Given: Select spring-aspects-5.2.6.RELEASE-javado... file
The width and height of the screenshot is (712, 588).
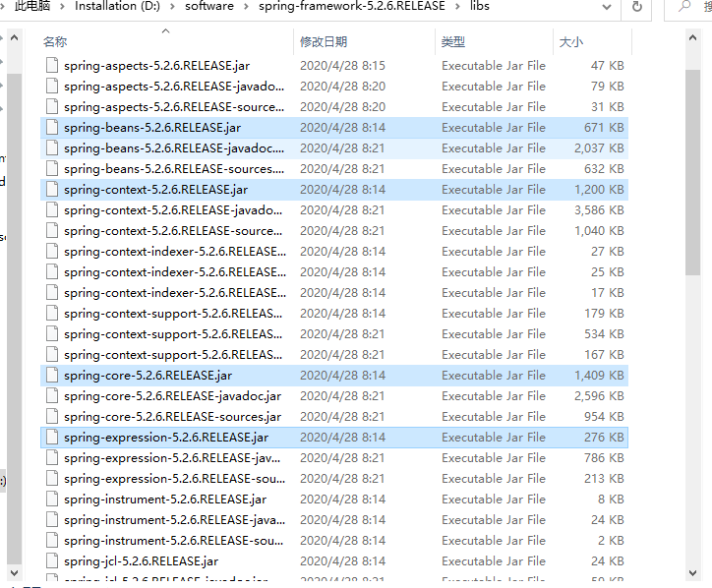Looking at the screenshot, I should (x=334, y=87).
